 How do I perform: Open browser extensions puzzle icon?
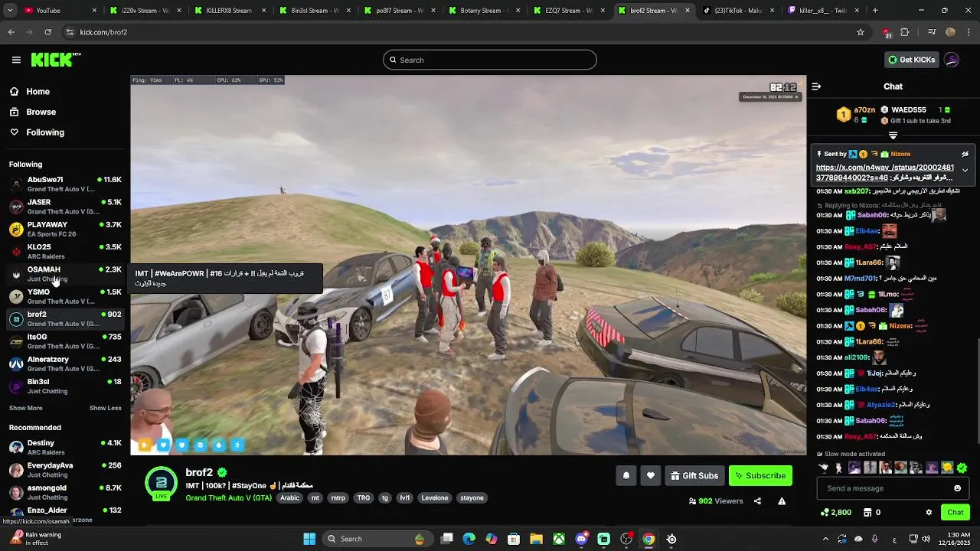click(905, 32)
